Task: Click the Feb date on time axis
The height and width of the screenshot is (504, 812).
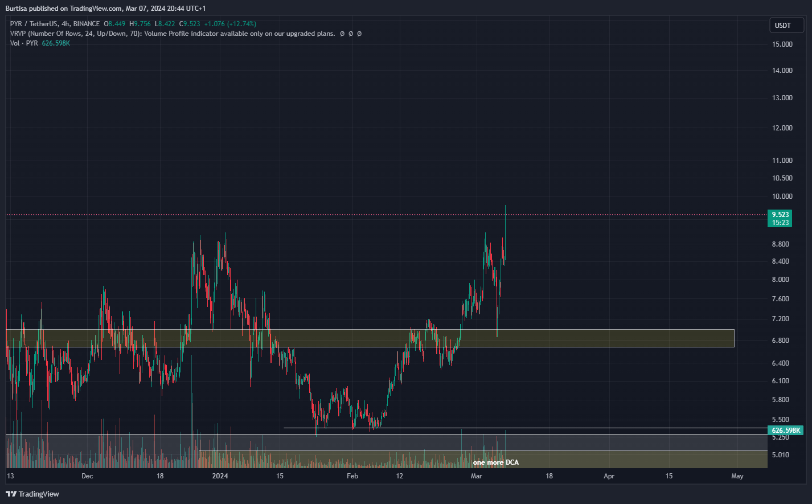Action: point(352,476)
